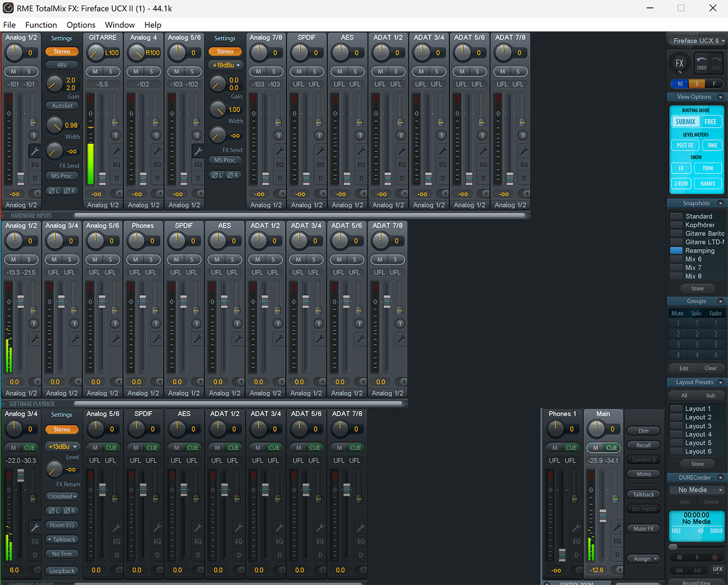The height and width of the screenshot is (585, 728).
Task: Click the DURECorder stop button
Action: coord(679,558)
